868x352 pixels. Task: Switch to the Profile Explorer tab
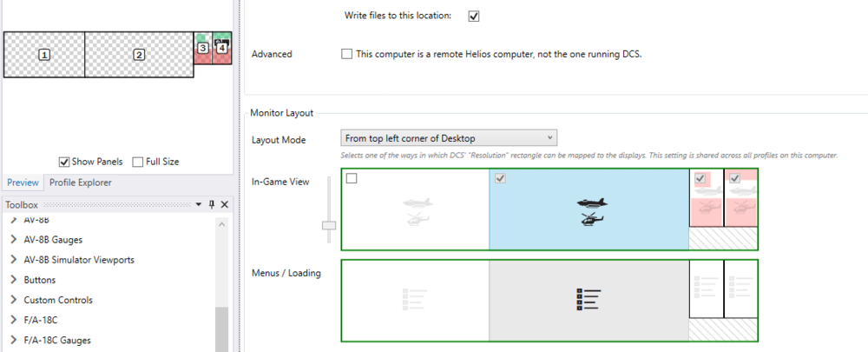click(x=80, y=183)
